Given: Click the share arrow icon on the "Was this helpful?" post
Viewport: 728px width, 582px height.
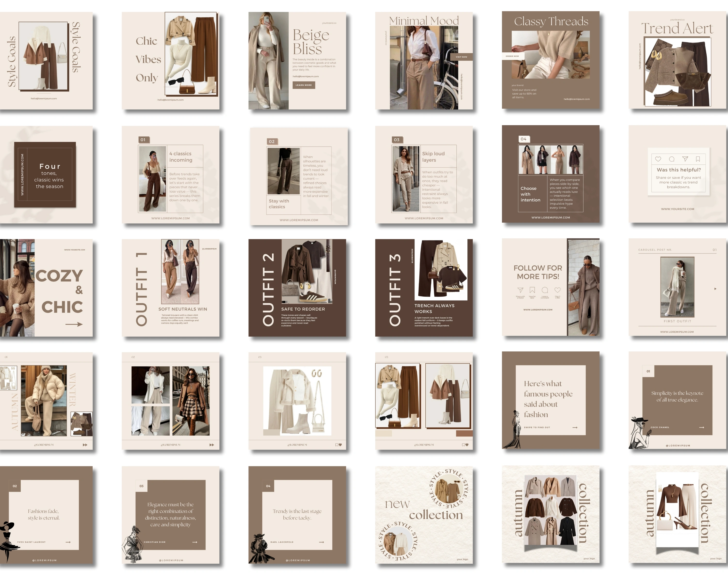Looking at the screenshot, I should [686, 159].
